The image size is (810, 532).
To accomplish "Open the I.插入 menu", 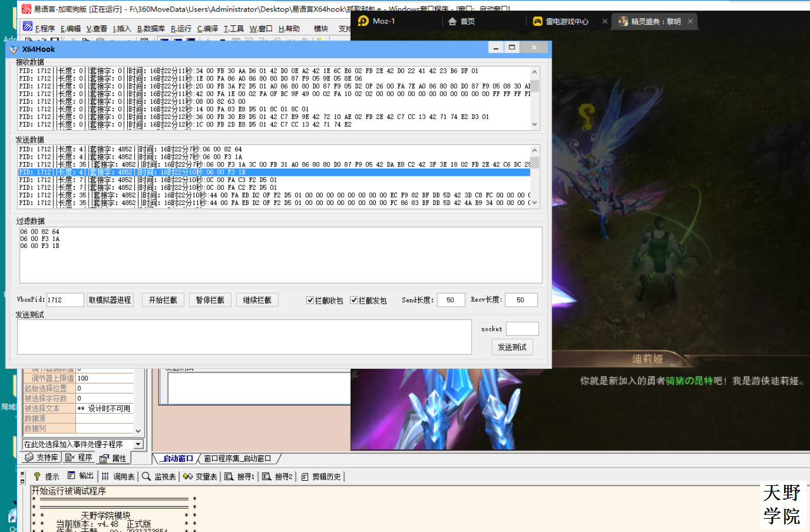I will point(122,28).
